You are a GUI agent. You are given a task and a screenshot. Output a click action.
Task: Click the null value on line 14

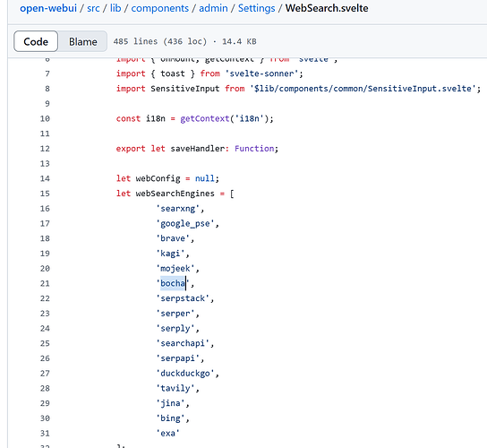tap(205, 178)
